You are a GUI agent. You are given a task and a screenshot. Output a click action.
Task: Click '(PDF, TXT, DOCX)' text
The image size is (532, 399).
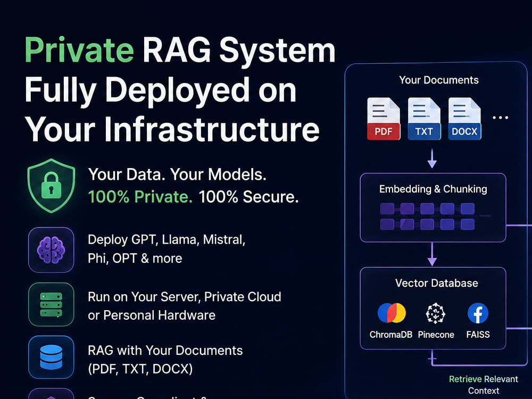140,369
